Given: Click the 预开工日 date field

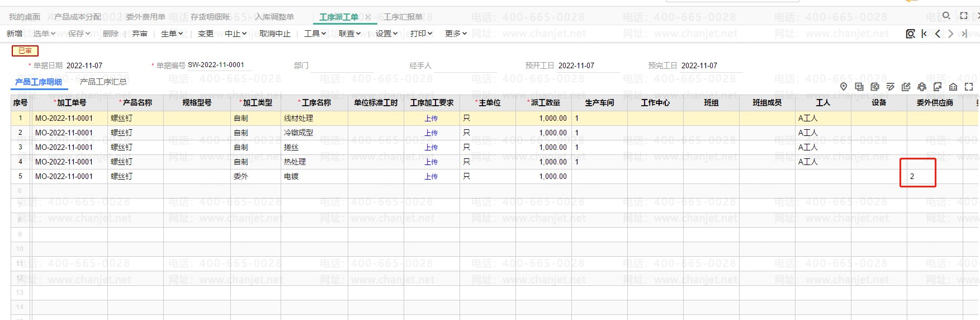Looking at the screenshot, I should click(x=588, y=65).
